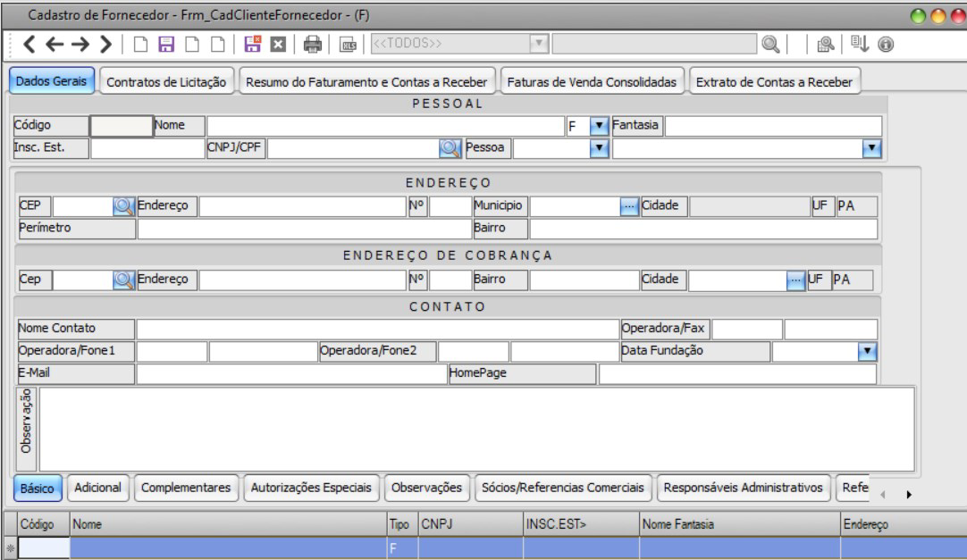Open the Contratos de Licitação tab
This screenshot has height=560, width=967.
pos(166,82)
